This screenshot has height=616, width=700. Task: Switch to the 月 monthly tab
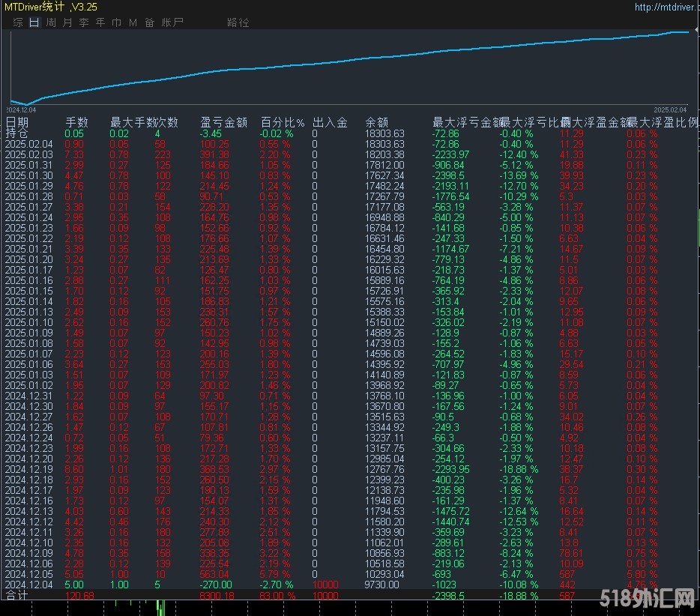point(67,22)
